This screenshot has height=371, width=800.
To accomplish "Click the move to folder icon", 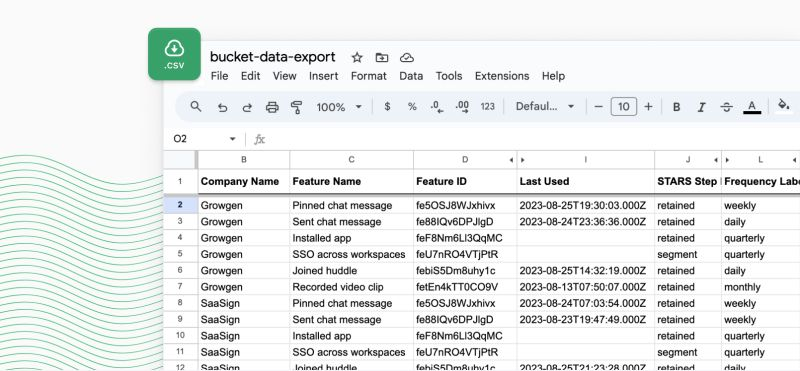I will 382,57.
